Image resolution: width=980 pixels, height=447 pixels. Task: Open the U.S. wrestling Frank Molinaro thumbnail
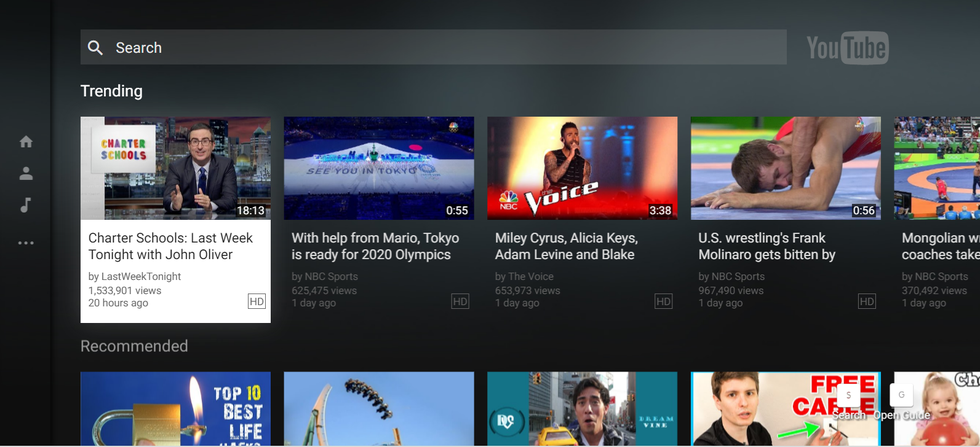point(785,168)
